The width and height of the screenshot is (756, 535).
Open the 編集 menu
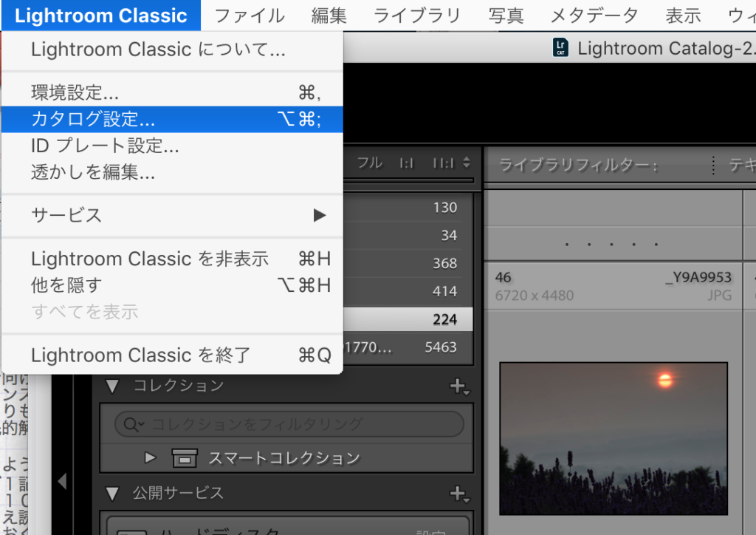[x=329, y=16]
